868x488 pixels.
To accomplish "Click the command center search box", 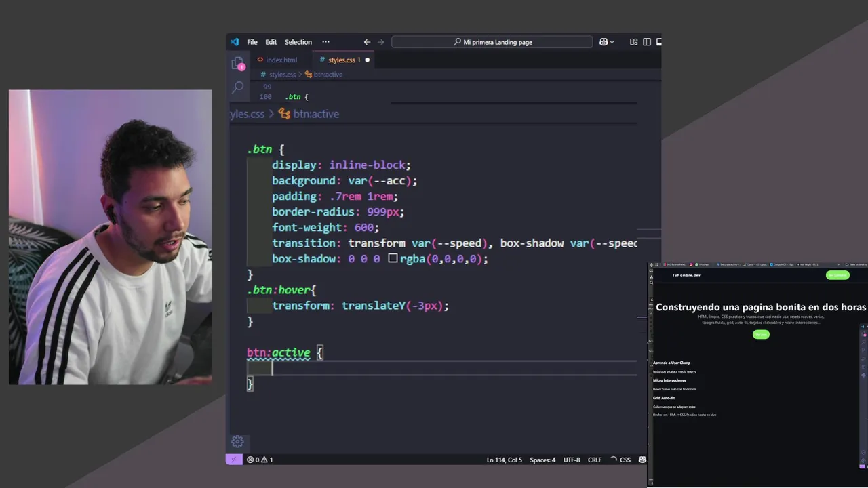I will [x=492, y=42].
